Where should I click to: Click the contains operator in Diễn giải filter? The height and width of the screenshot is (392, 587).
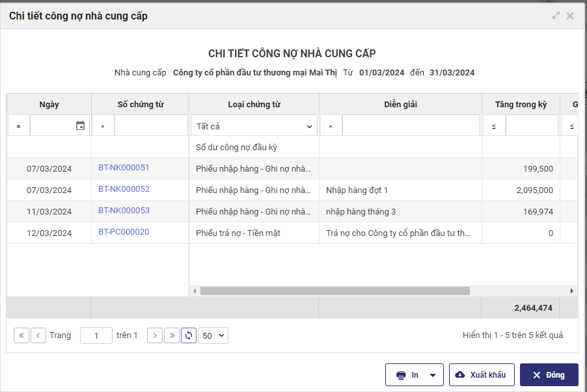pyautogui.click(x=331, y=126)
